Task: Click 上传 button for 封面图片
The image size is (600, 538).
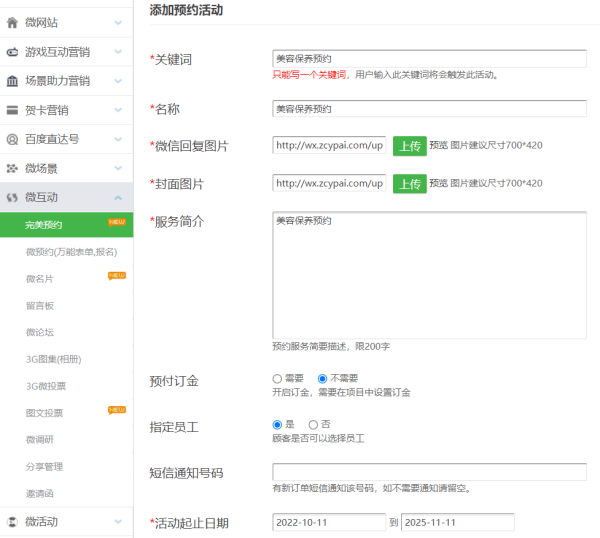Action: pyautogui.click(x=409, y=184)
